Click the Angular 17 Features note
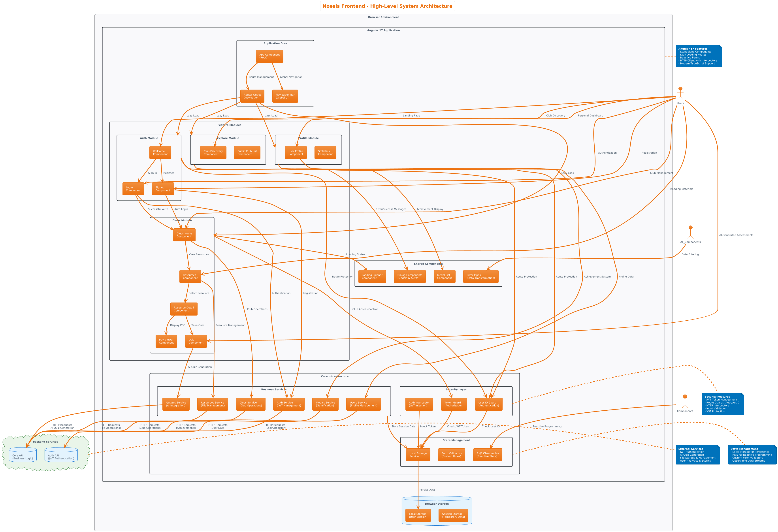Viewport: 778px width, 532px height. [x=699, y=56]
